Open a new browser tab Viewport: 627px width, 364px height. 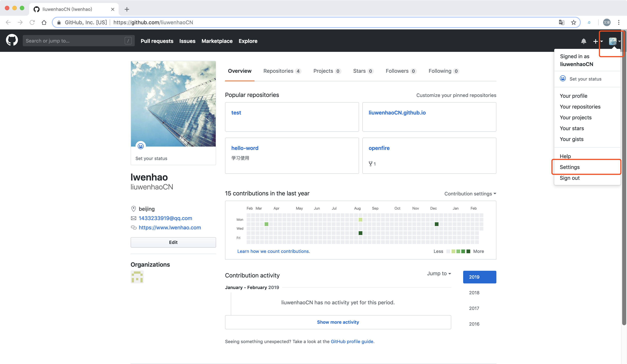click(x=127, y=9)
